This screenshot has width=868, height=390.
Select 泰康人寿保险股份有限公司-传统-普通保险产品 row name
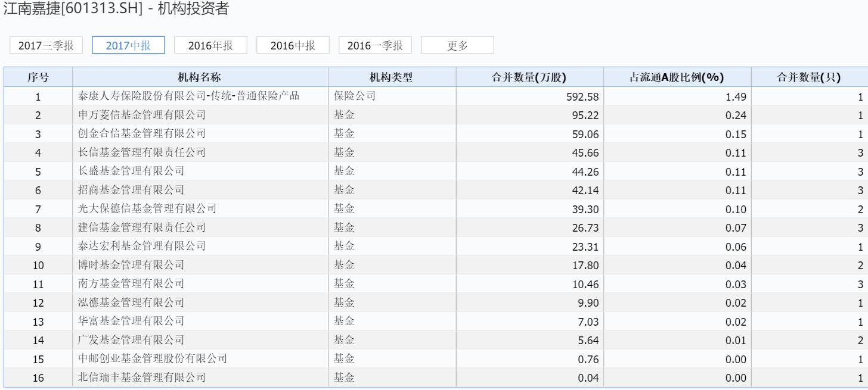[x=189, y=96]
